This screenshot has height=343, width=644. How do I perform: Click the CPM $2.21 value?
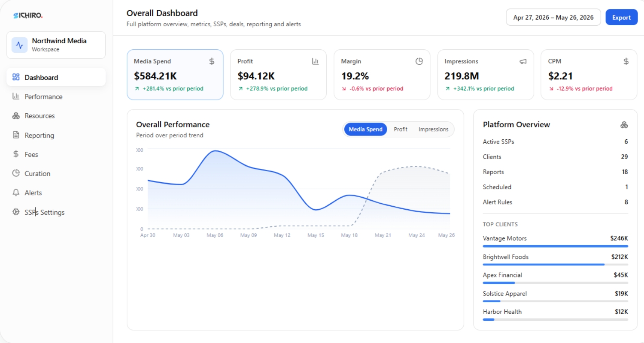pyautogui.click(x=560, y=76)
